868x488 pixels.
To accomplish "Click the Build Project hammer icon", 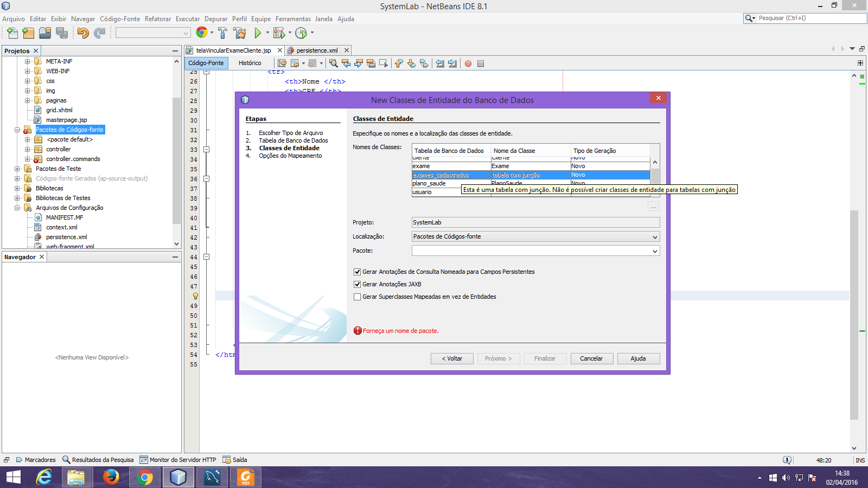I will [x=223, y=33].
